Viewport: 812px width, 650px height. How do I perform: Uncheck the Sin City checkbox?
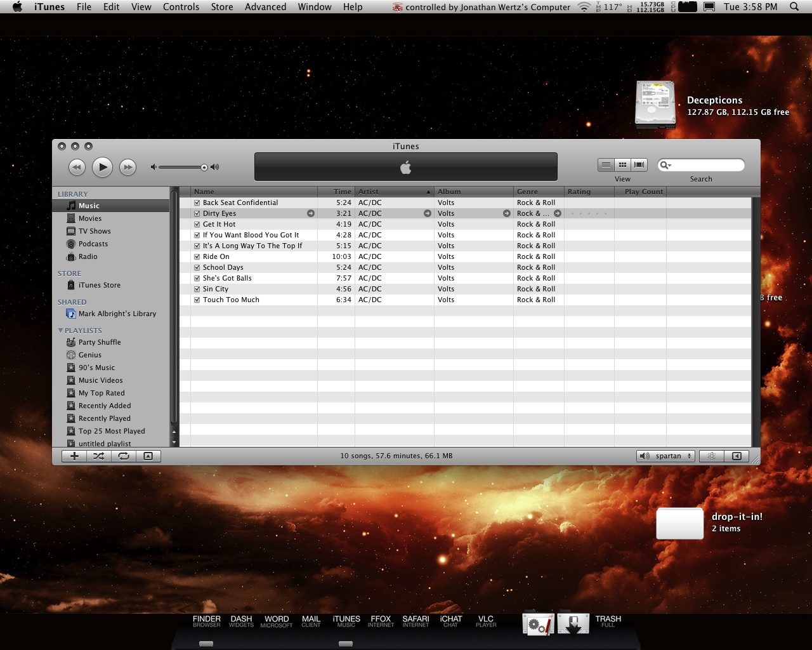point(197,289)
